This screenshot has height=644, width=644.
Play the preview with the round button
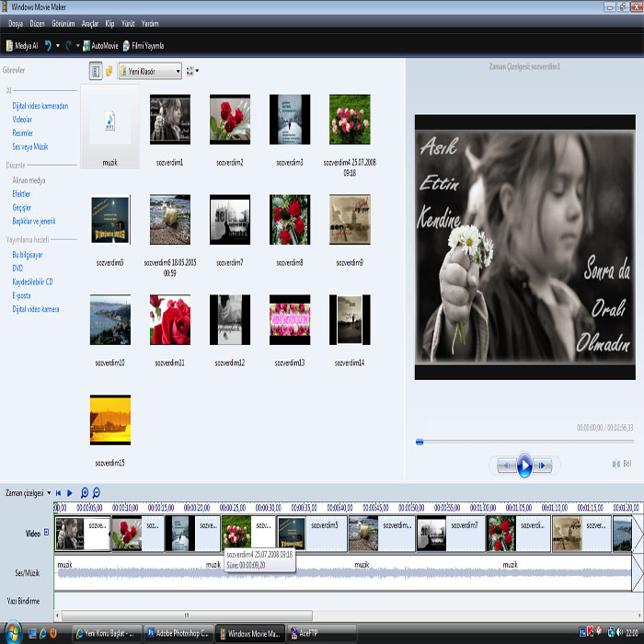pyautogui.click(x=524, y=466)
